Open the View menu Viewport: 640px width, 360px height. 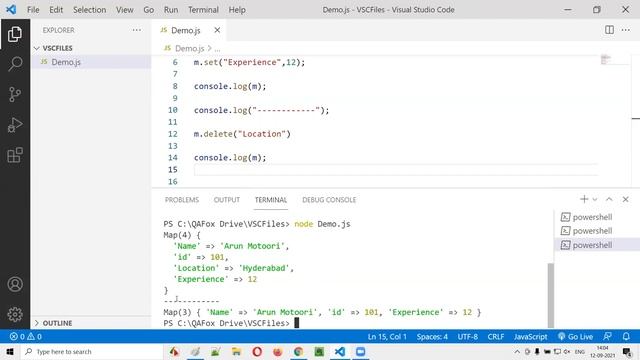coord(124,10)
